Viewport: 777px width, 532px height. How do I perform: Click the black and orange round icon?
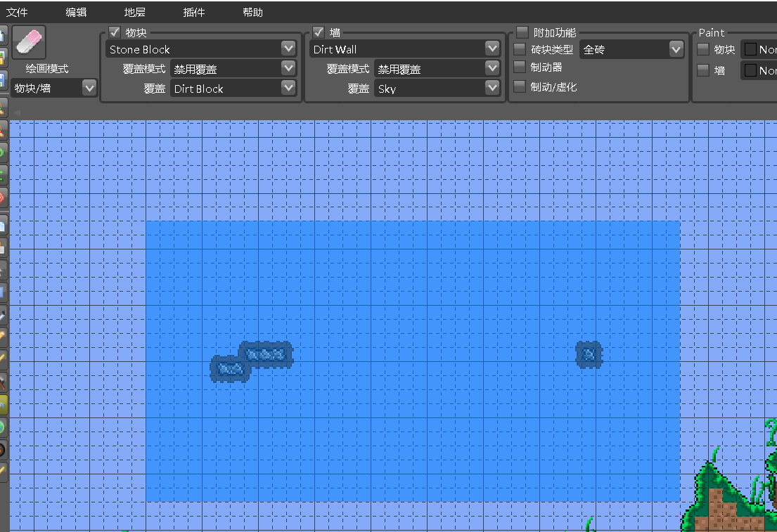pos(3,449)
